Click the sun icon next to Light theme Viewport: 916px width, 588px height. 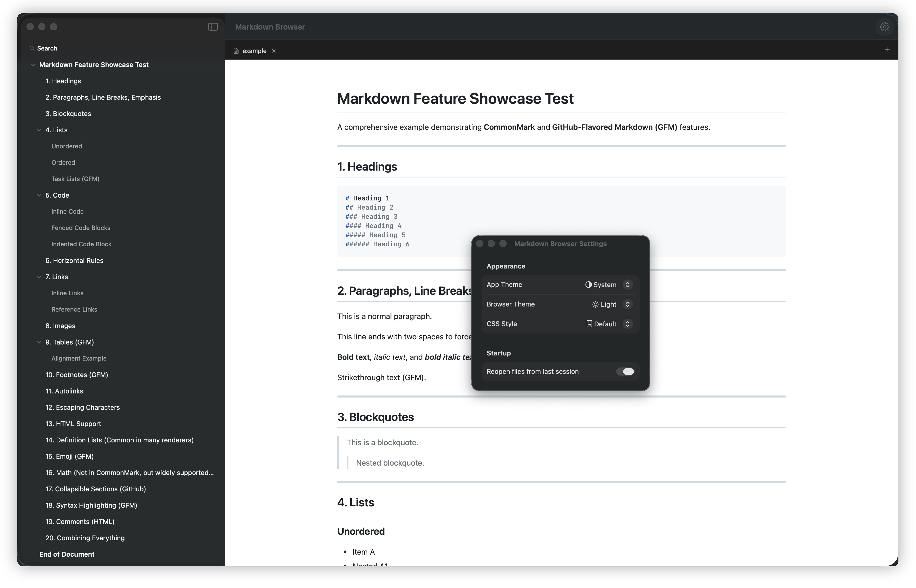(595, 304)
